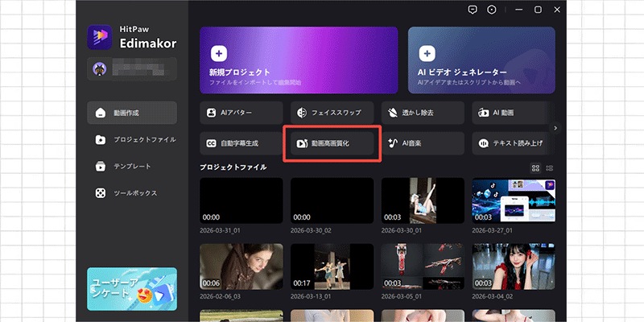Open project thumbnail 2026-03-30_02
644x322 pixels.
pos(332,200)
